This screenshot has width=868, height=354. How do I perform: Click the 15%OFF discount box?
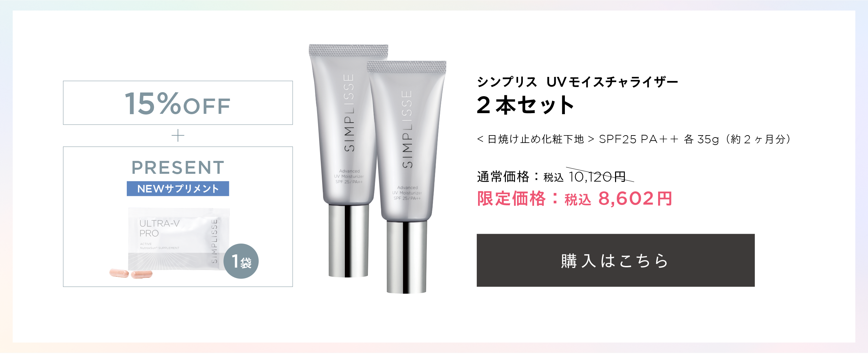[x=178, y=103]
